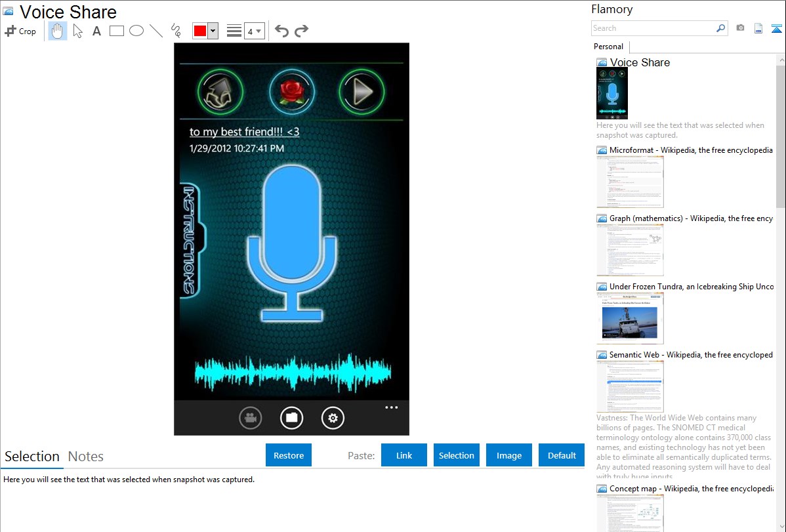Open Under Frozen Tundra snapshot title
786x532 pixels.
(x=692, y=286)
